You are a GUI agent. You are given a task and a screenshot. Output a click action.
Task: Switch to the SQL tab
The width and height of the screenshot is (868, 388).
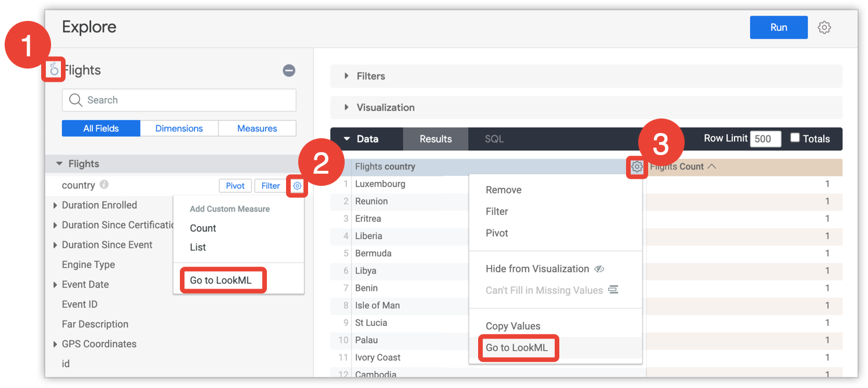(494, 139)
